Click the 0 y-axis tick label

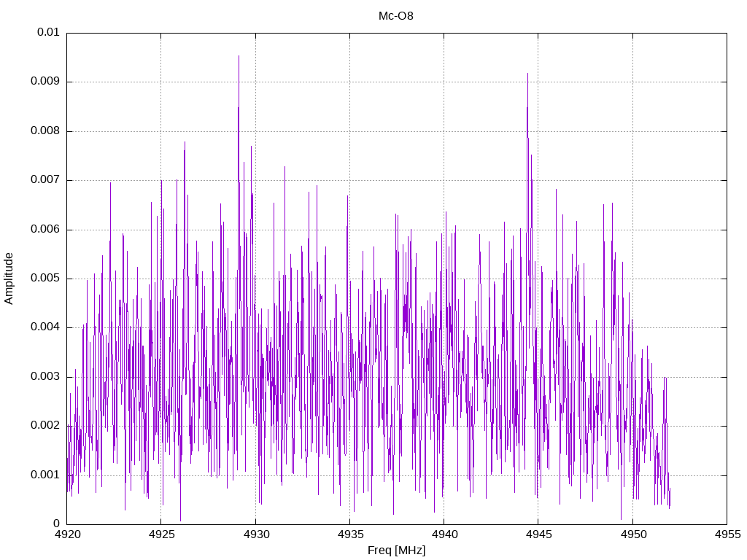click(x=57, y=524)
